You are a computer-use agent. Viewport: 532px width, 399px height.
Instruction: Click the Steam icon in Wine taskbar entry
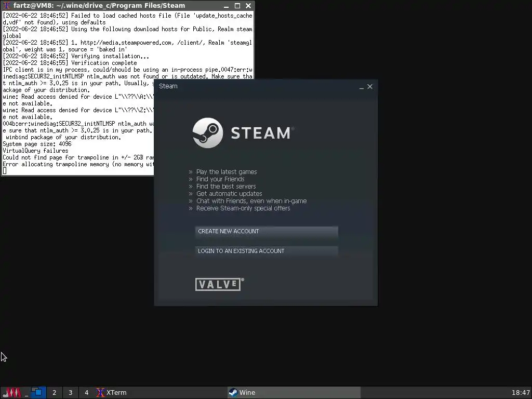coord(233,393)
